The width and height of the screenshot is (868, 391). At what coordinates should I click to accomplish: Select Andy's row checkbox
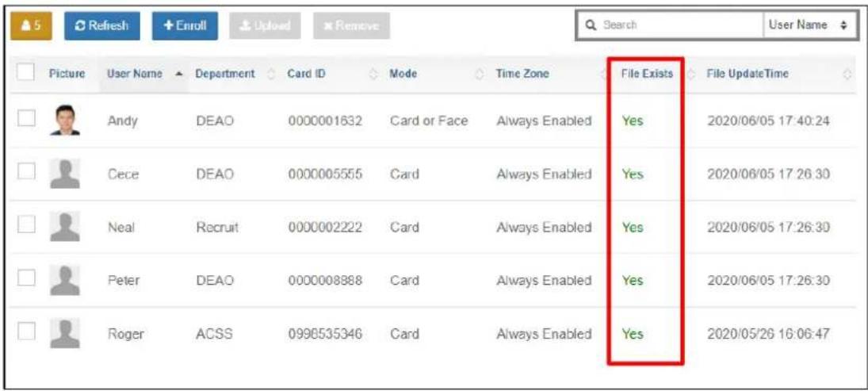[x=26, y=119]
